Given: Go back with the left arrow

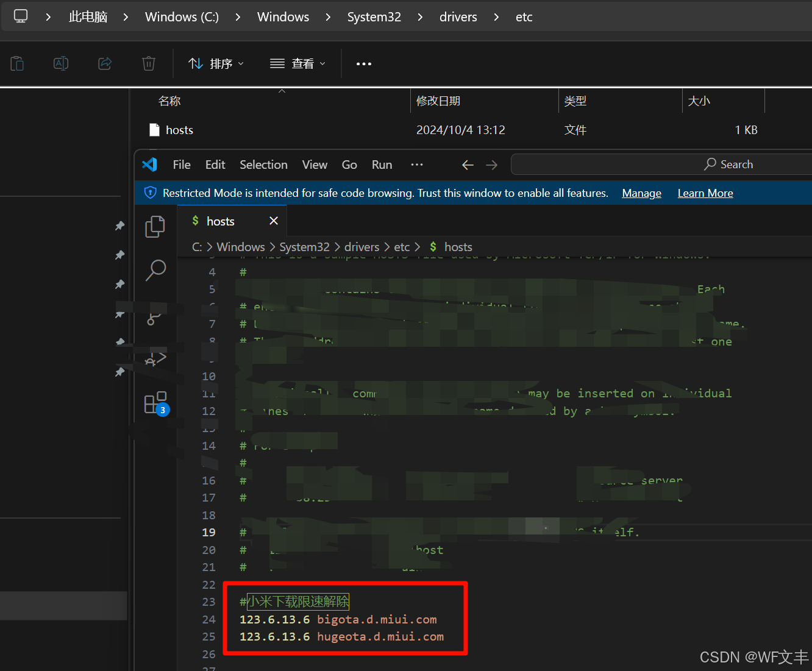Looking at the screenshot, I should point(468,165).
